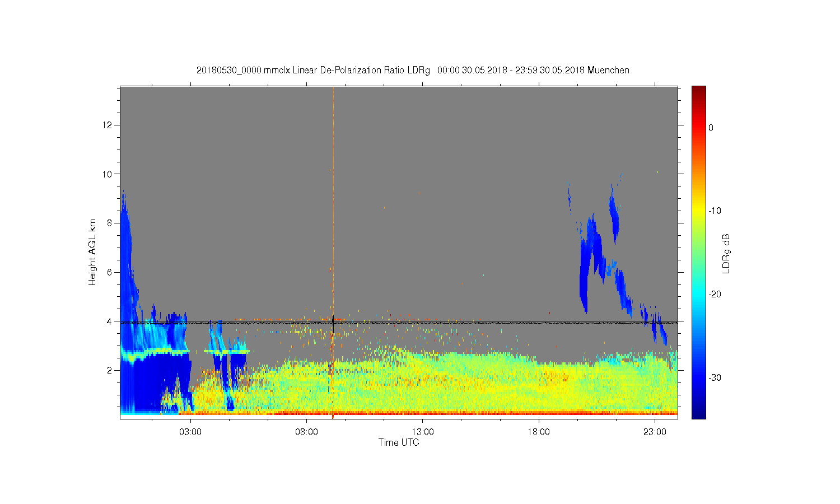Click the 03:00 time tick label
Image resolution: width=840 pixels, height=504 pixels.
pyautogui.click(x=190, y=432)
